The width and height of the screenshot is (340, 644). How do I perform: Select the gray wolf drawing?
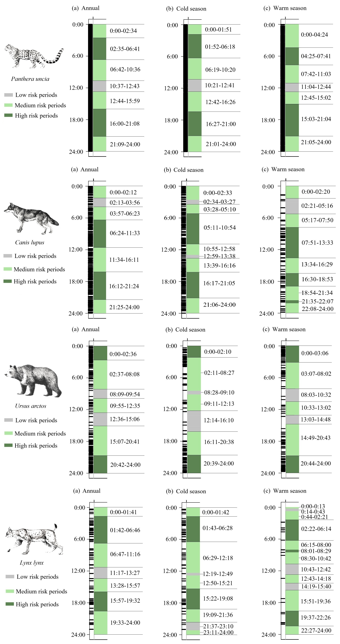coord(31,218)
